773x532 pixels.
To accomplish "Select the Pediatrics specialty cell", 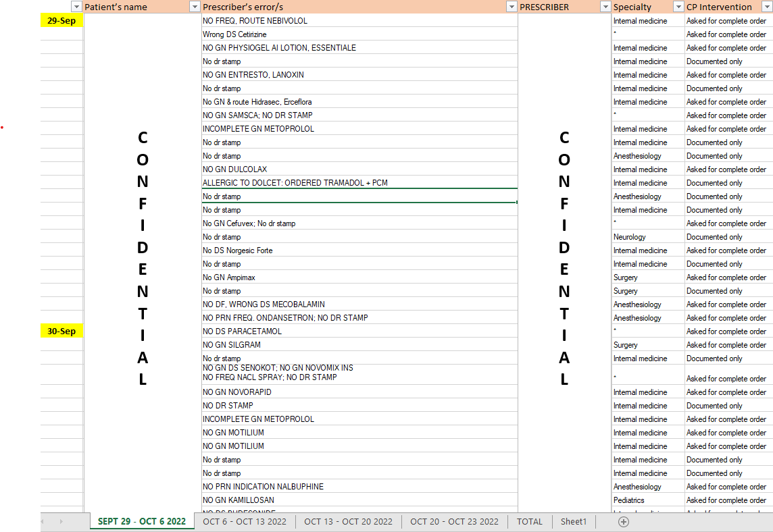I will point(648,500).
